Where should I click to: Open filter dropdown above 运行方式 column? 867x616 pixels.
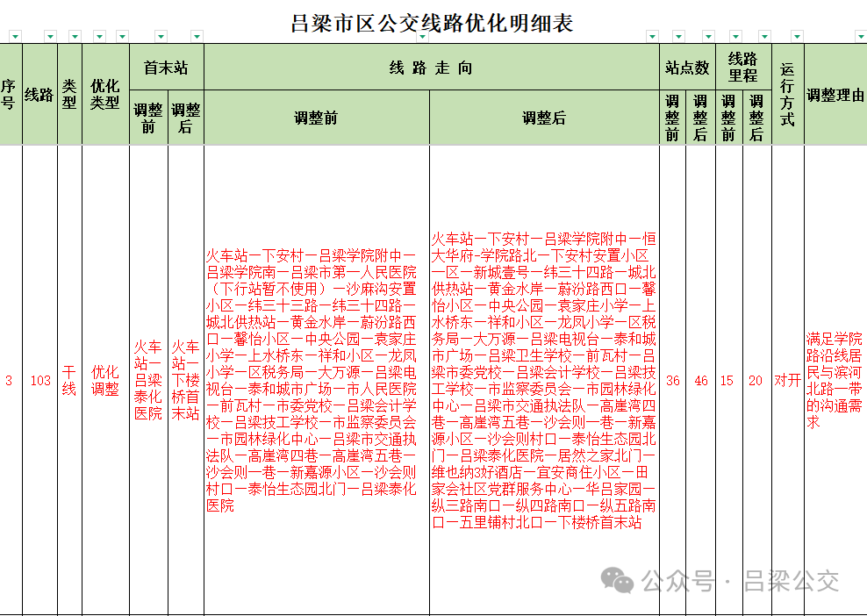[x=797, y=37]
